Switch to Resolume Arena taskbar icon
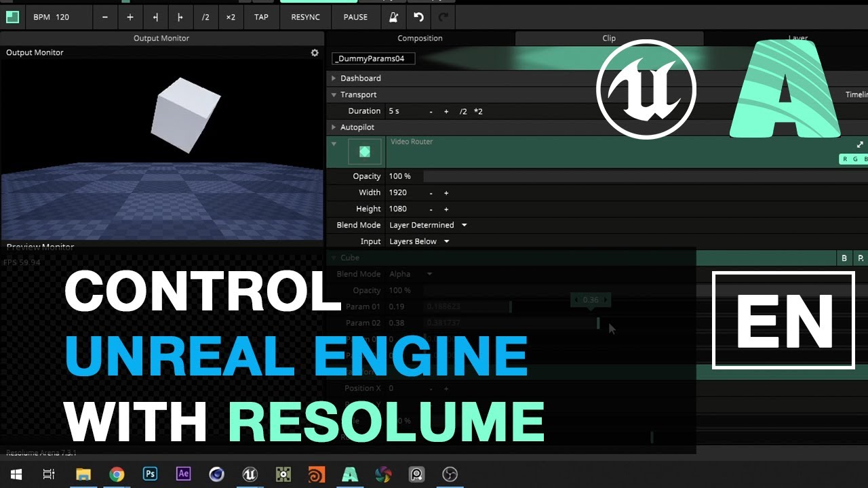 pos(350,474)
